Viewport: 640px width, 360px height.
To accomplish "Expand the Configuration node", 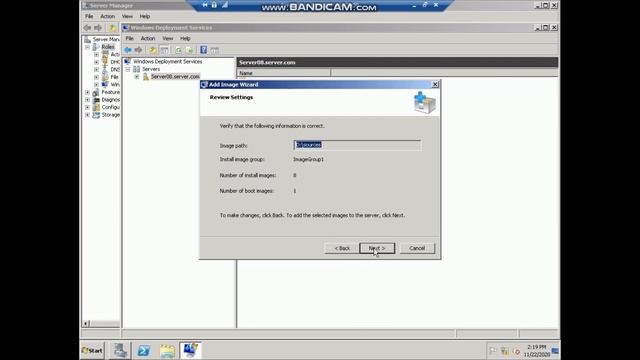I will pos(87,107).
